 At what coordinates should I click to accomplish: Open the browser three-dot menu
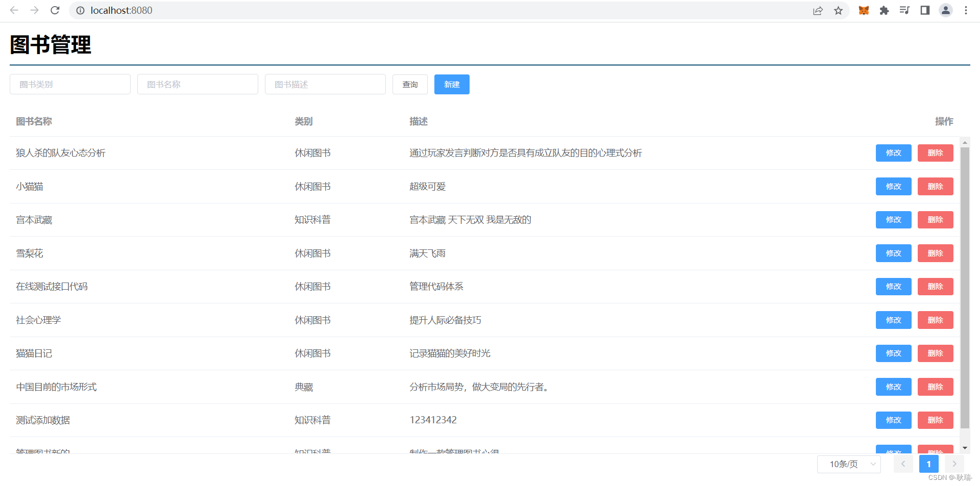[x=966, y=10]
